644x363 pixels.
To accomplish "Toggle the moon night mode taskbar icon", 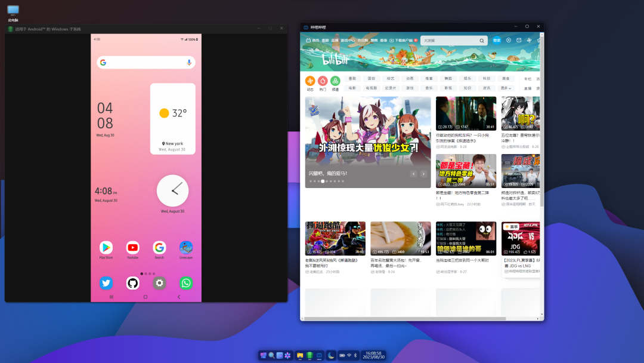I will tap(331, 355).
